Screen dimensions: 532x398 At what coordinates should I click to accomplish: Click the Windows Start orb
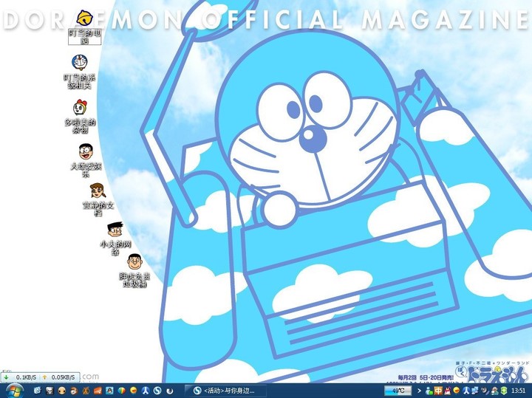pos(16,390)
